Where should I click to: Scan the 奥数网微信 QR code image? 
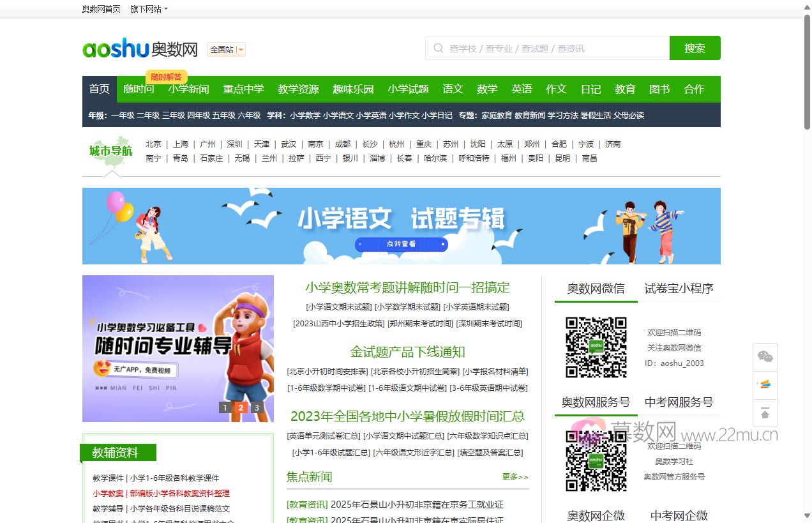(596, 347)
